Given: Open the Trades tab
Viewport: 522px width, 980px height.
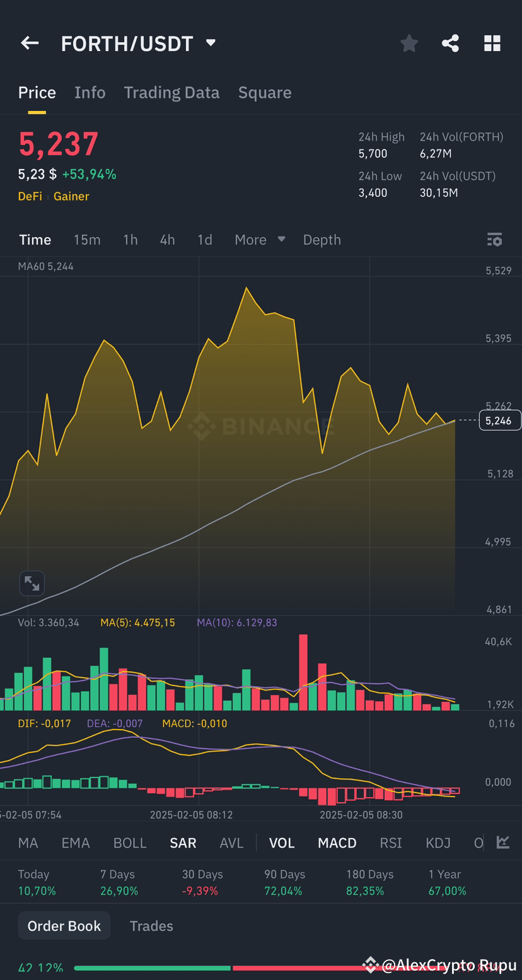Looking at the screenshot, I should (151, 925).
